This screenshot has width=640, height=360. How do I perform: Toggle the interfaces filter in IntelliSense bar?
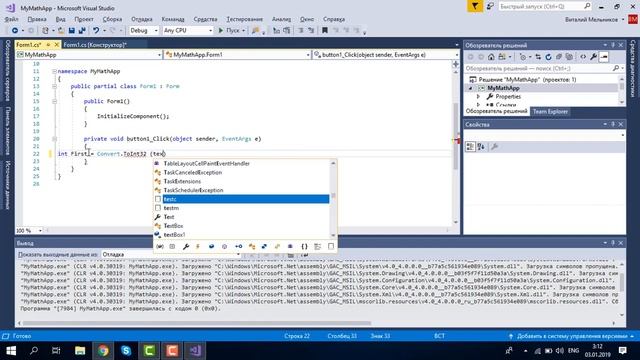(238, 247)
